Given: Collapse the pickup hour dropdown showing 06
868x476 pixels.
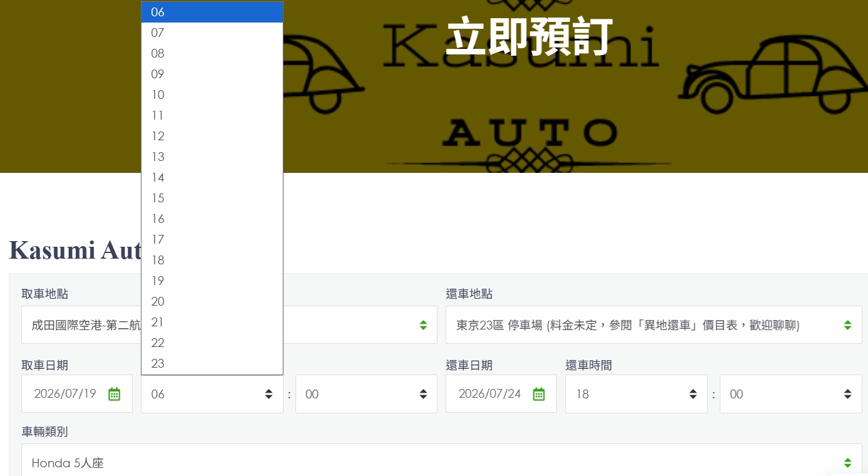Looking at the screenshot, I should pyautogui.click(x=212, y=394).
